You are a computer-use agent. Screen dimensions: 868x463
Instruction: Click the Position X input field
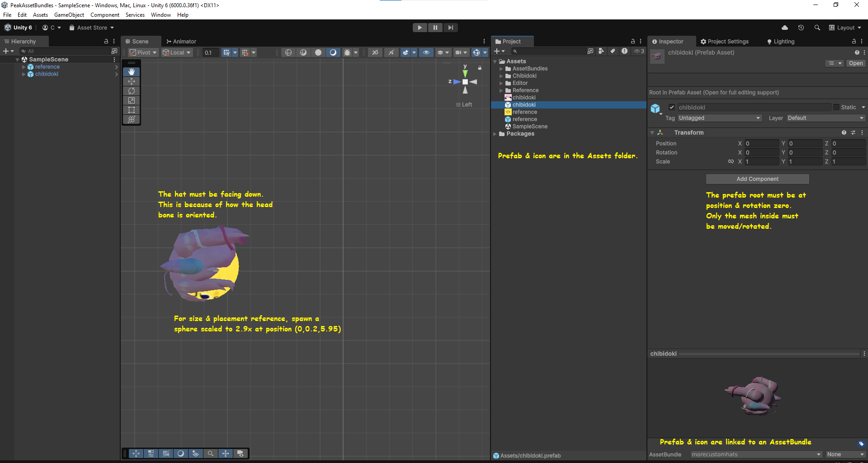pos(762,143)
